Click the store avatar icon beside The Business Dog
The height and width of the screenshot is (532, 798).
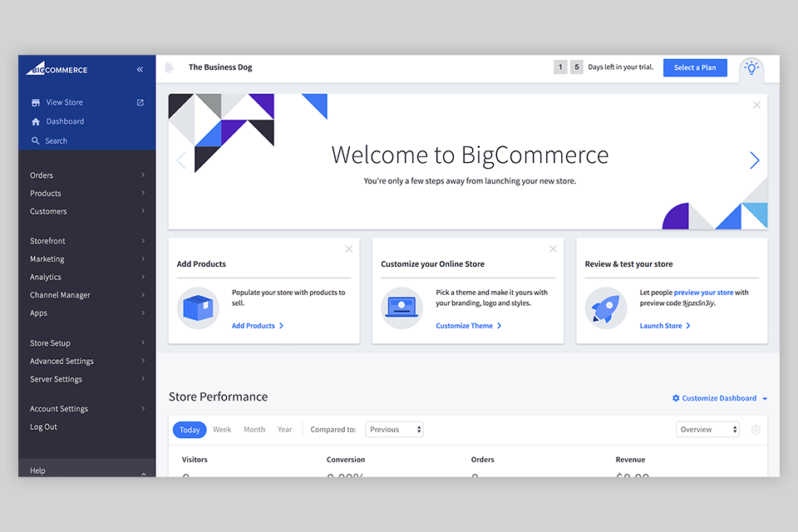point(170,67)
